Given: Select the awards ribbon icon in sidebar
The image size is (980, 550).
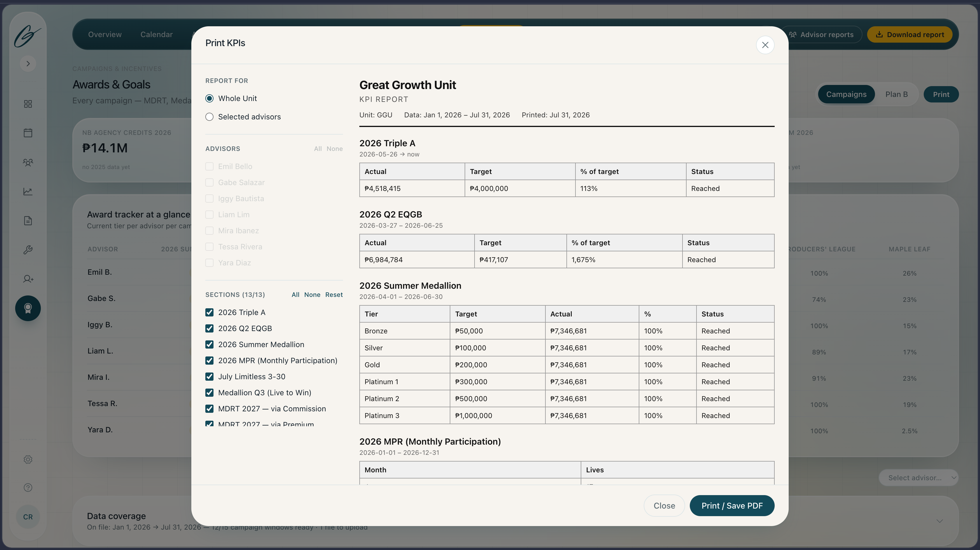Looking at the screenshot, I should click(28, 308).
